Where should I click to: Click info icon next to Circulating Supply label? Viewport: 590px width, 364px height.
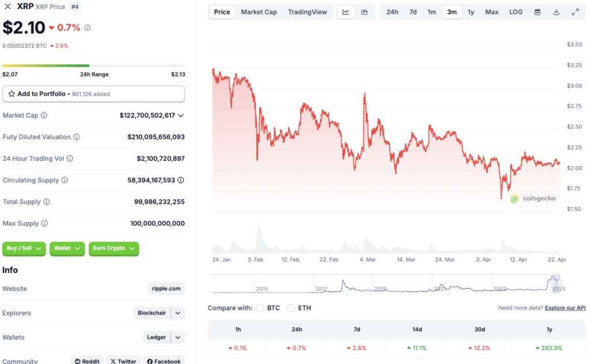click(65, 180)
